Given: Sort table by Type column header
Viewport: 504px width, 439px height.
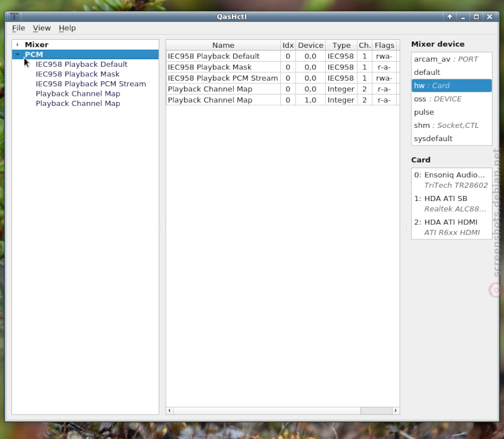Looking at the screenshot, I should coord(341,45).
